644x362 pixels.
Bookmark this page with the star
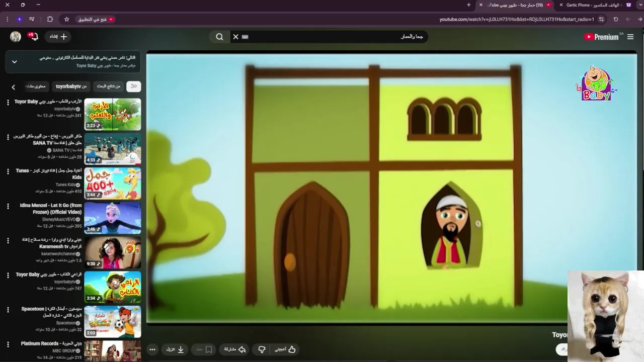pyautogui.click(x=66, y=19)
